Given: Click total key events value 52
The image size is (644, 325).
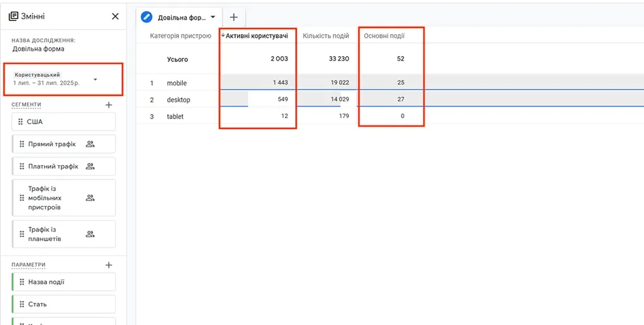Looking at the screenshot, I should (400, 59).
